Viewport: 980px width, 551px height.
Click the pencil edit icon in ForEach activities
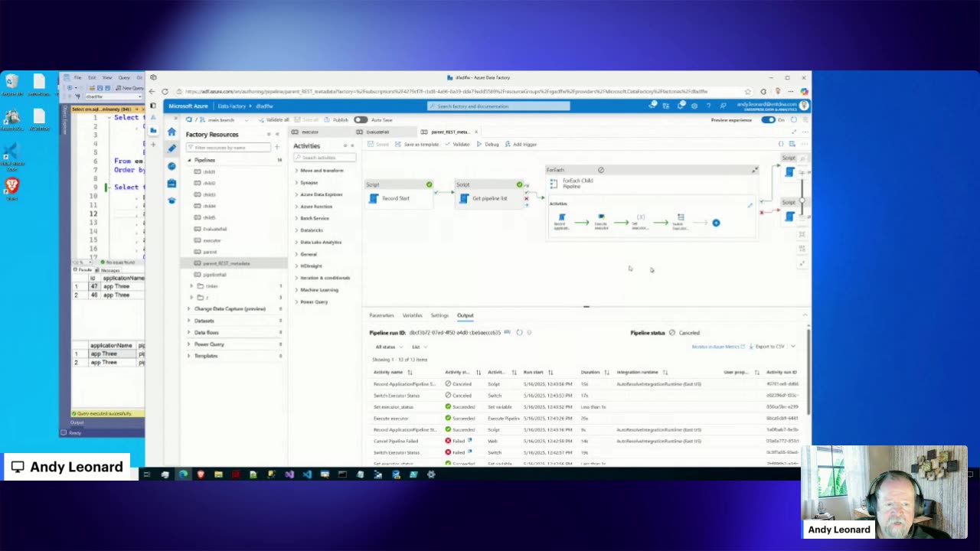click(x=750, y=205)
